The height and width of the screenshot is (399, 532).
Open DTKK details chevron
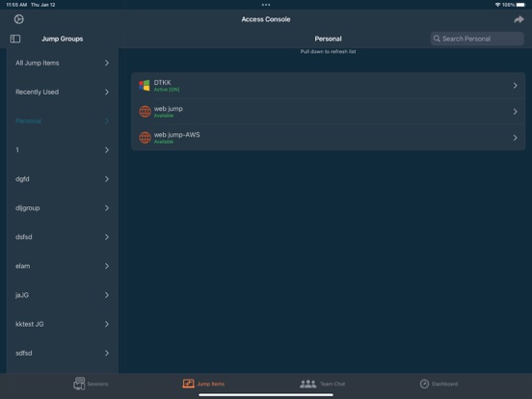point(515,86)
